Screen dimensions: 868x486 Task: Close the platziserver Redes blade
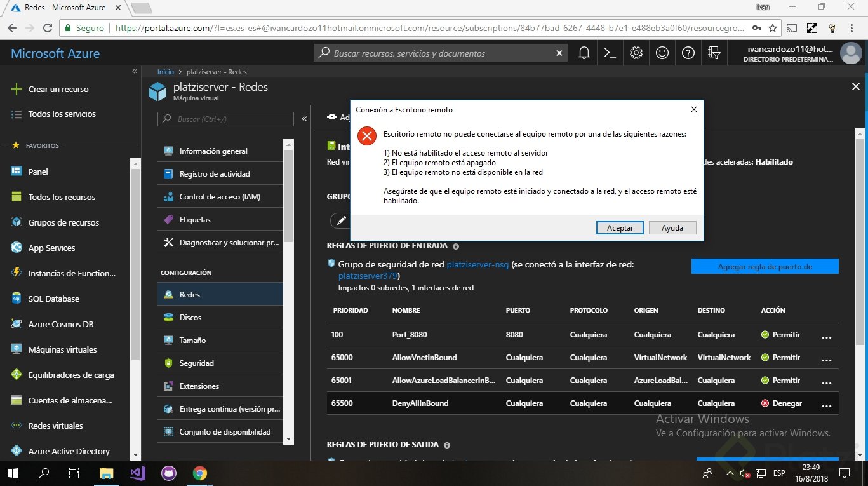click(855, 87)
